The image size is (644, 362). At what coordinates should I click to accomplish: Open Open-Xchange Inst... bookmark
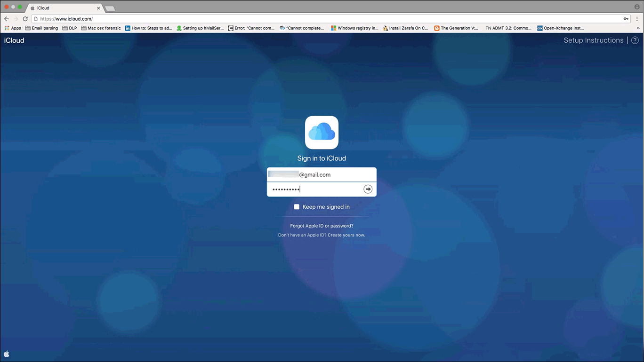pyautogui.click(x=561, y=28)
